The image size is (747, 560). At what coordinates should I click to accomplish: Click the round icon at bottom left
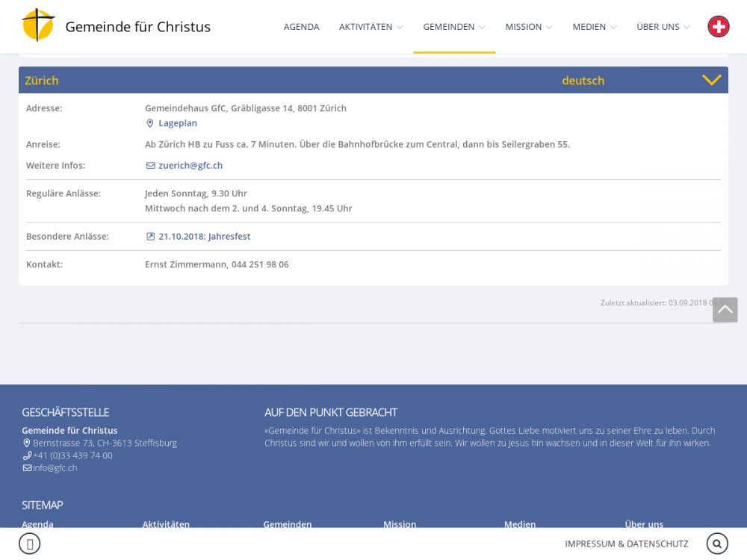[29, 544]
